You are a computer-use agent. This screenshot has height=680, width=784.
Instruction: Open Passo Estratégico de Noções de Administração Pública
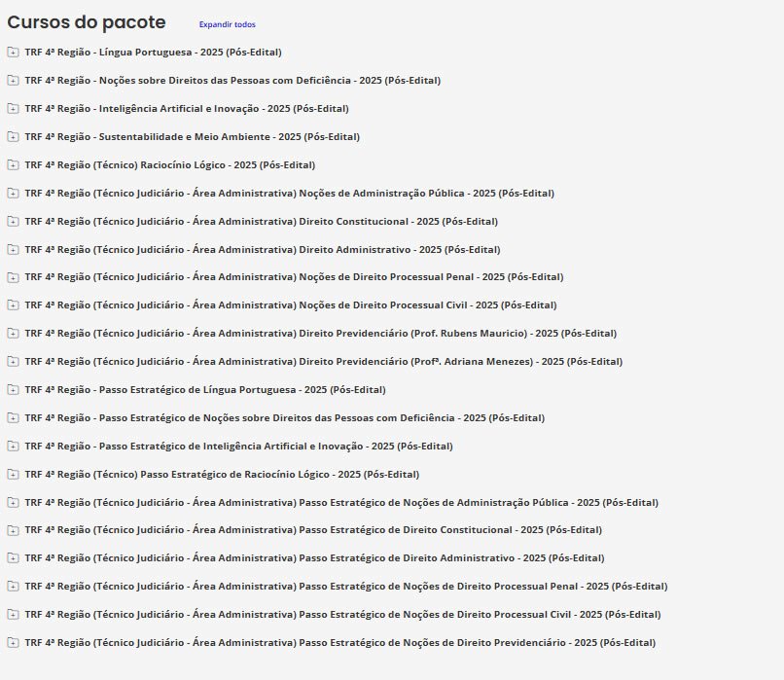(x=341, y=503)
